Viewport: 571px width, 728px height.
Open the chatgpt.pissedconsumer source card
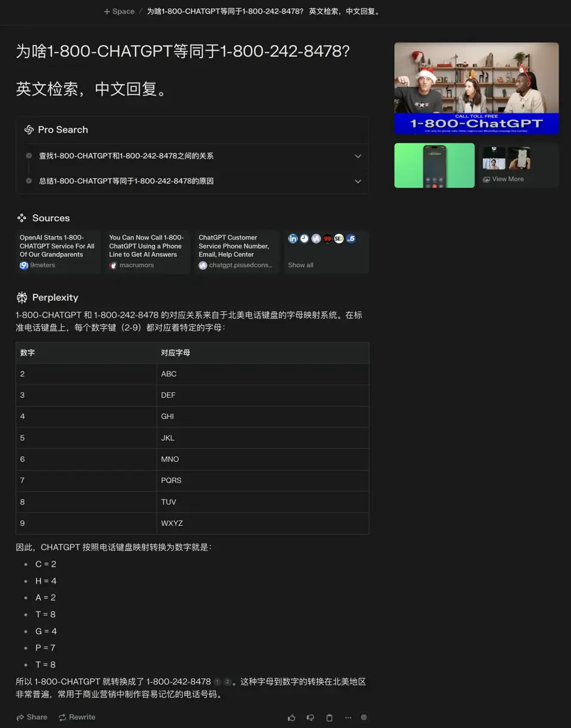pos(237,252)
